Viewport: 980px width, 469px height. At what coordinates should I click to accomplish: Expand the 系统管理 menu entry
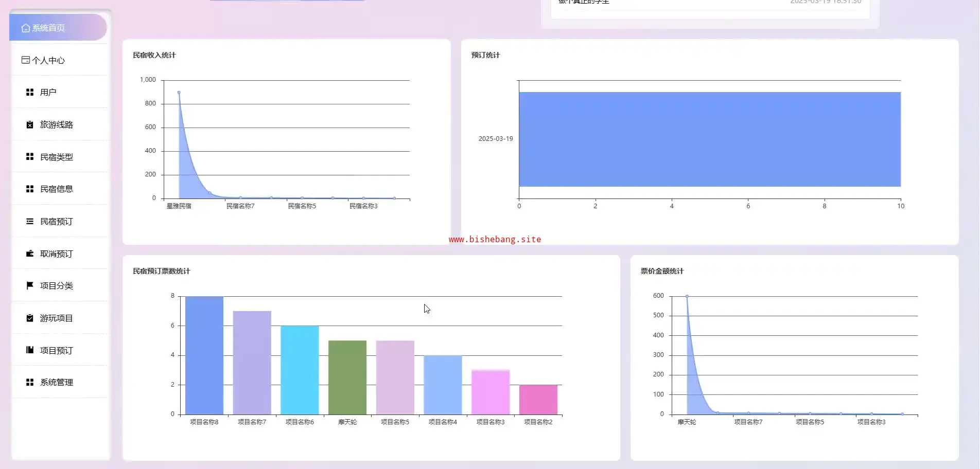[60, 382]
